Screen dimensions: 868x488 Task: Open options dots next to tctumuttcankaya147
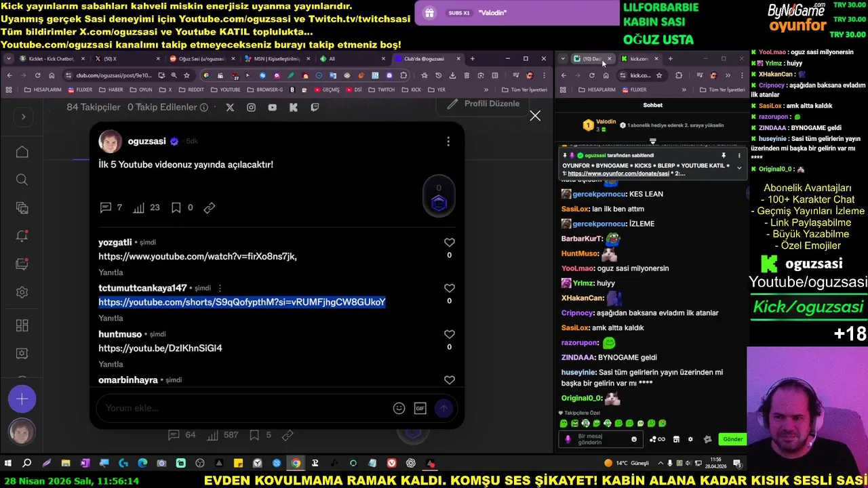(x=220, y=288)
